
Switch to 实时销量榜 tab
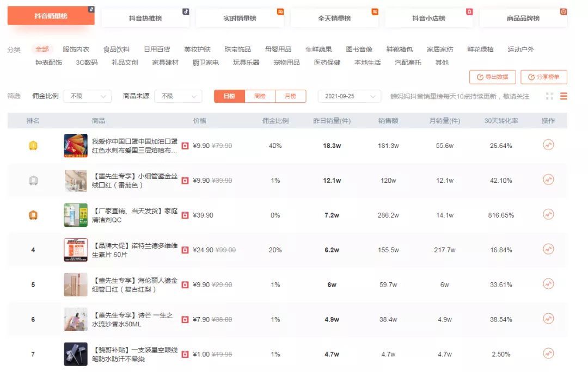pos(240,17)
